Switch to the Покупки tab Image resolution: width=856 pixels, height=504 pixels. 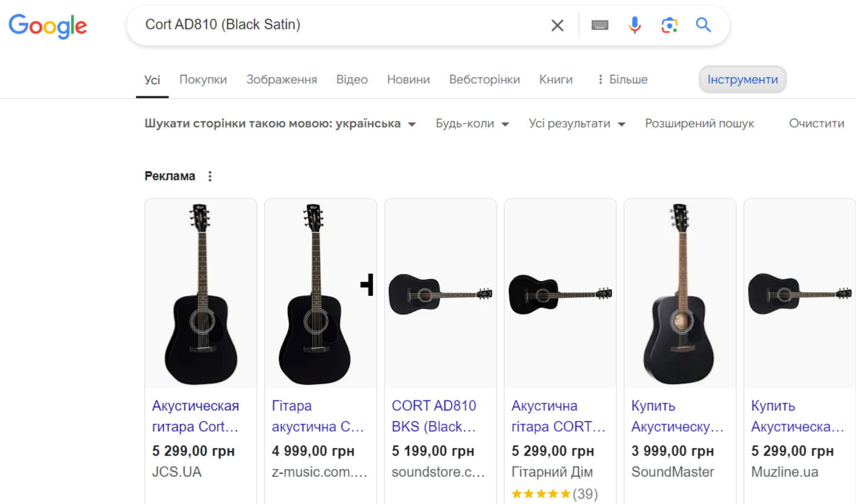(203, 80)
